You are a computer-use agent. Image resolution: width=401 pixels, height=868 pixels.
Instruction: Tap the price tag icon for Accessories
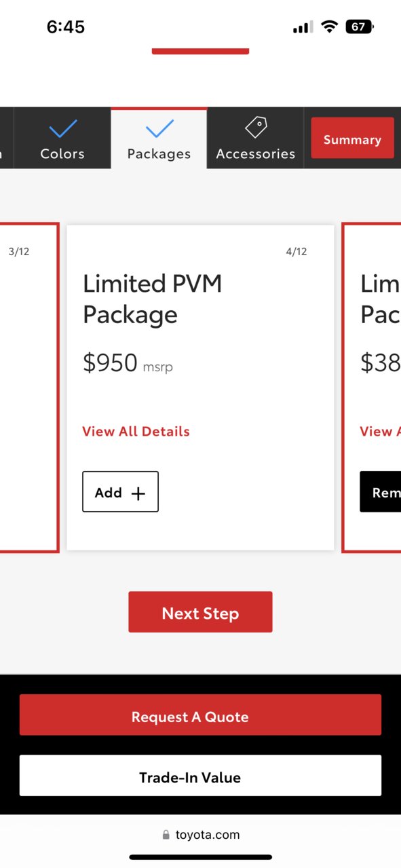pyautogui.click(x=256, y=127)
